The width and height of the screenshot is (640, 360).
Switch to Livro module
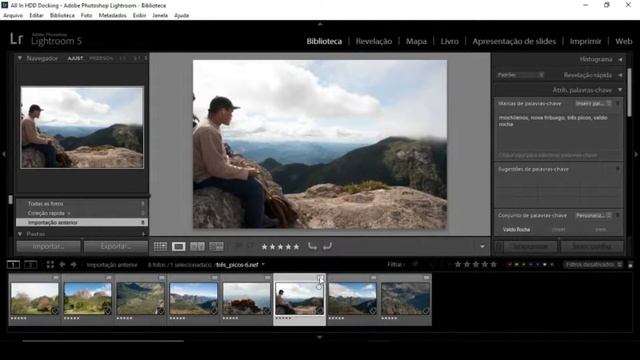point(449,41)
